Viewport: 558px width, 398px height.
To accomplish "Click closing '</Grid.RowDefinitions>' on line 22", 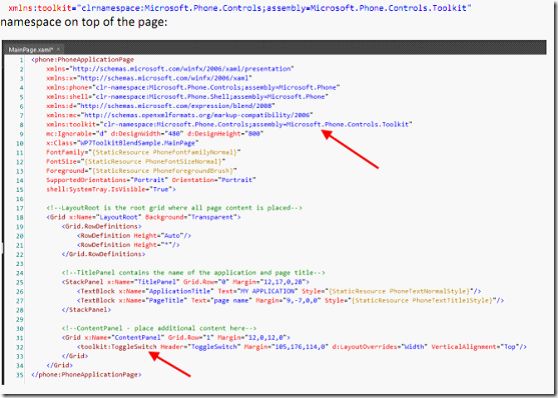I will tap(103, 254).
